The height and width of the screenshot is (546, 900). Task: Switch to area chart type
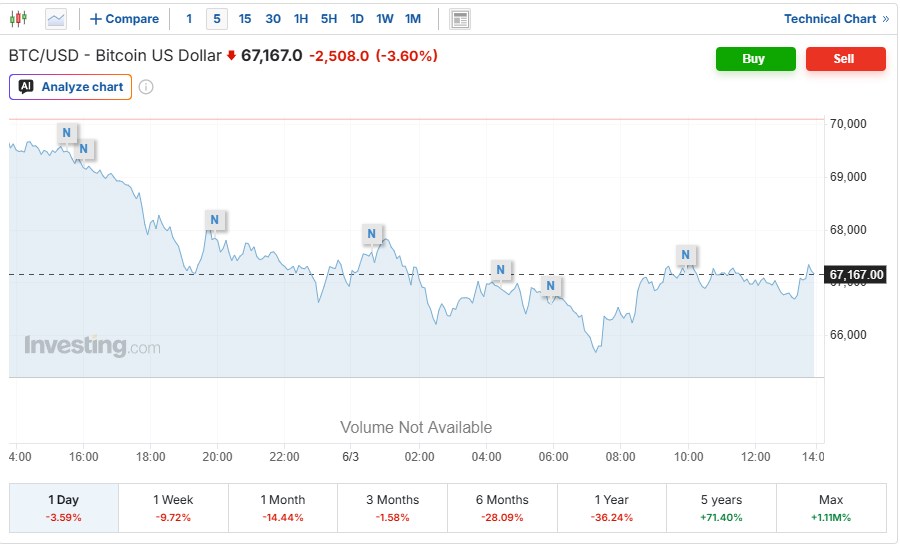[56, 19]
